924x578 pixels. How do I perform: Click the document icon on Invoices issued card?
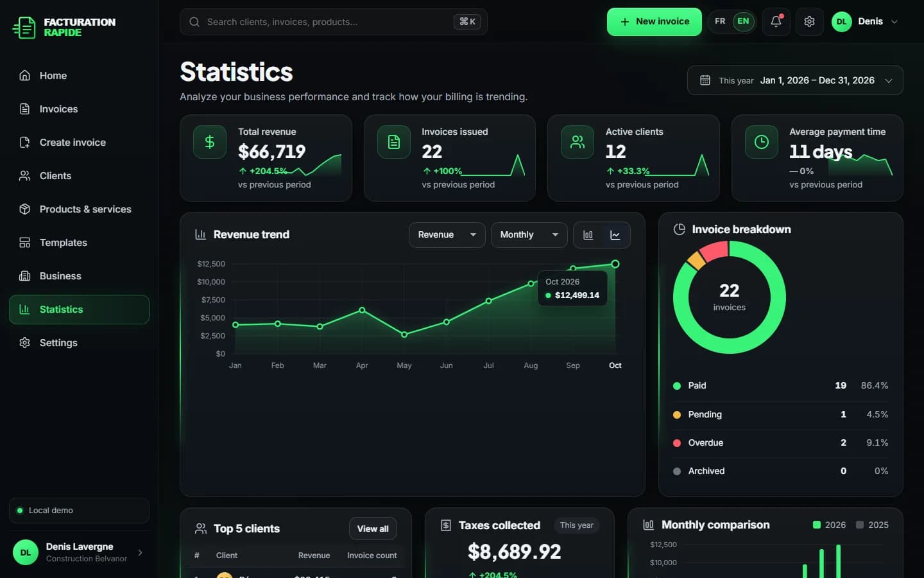click(x=394, y=142)
